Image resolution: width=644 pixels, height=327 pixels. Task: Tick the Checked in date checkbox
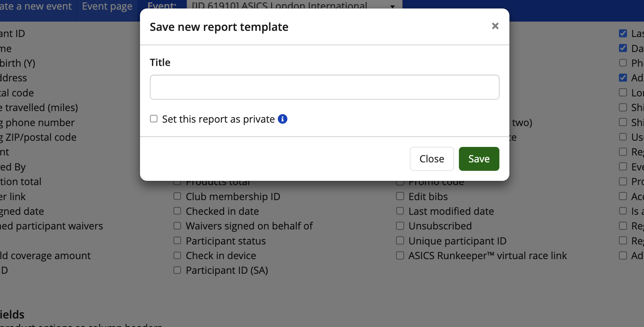point(177,211)
